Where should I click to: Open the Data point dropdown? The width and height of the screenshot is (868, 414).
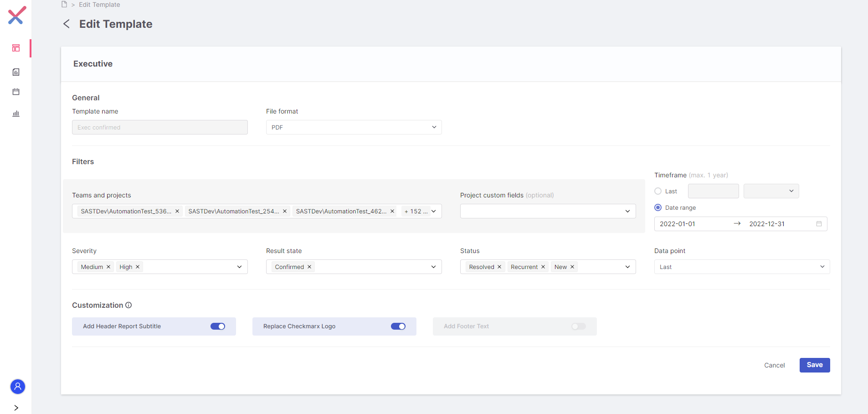tap(742, 267)
